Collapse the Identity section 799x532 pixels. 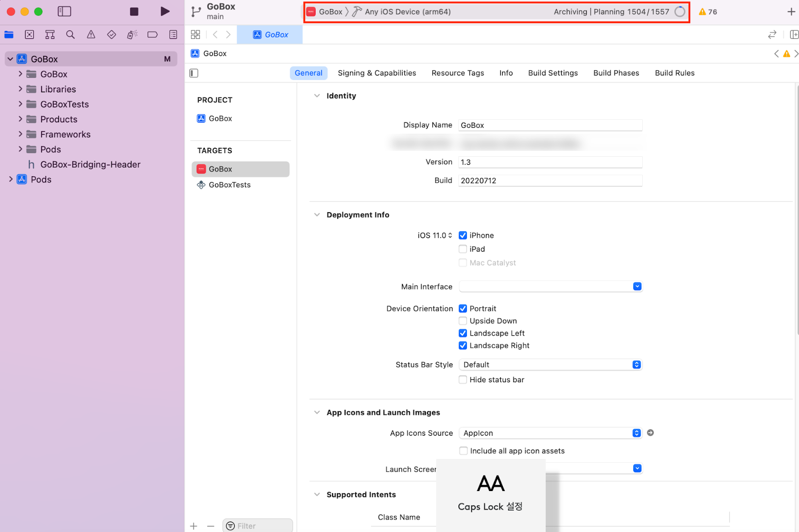317,96
